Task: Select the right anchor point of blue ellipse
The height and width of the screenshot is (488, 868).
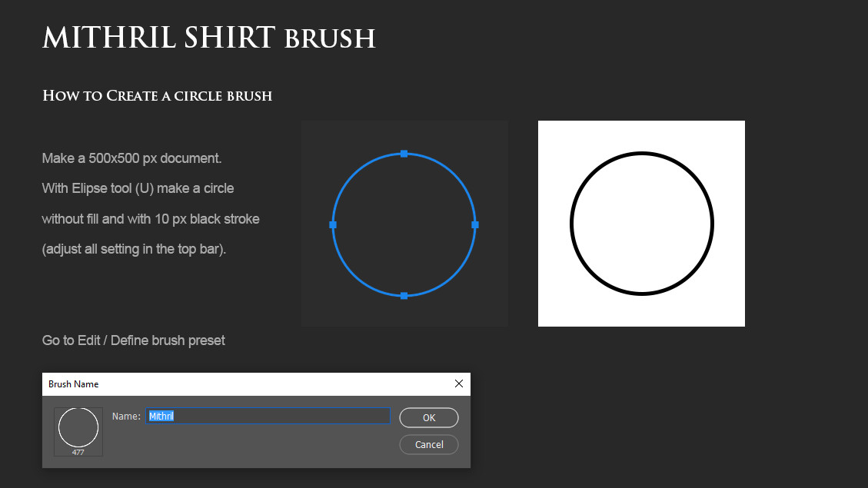Action: coord(475,224)
